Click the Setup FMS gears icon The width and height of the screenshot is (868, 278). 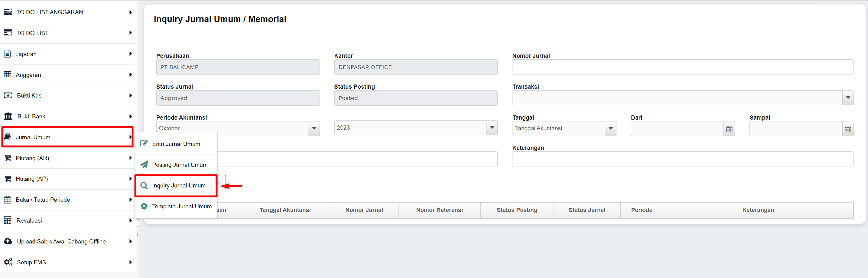[8, 262]
